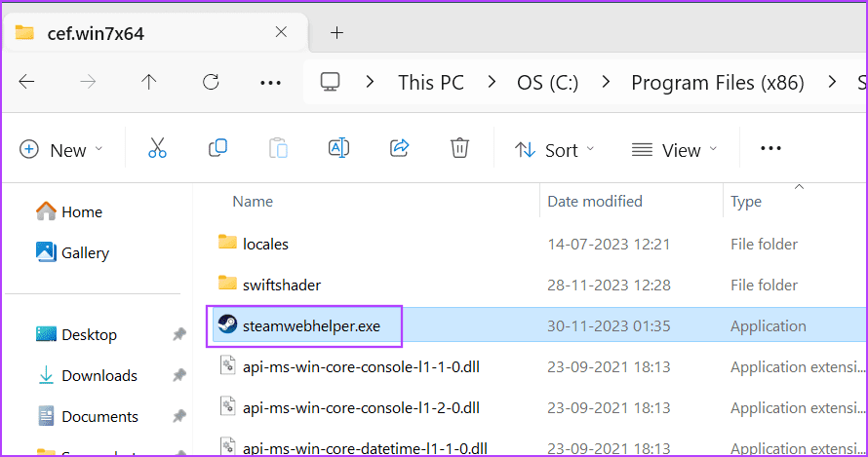868x457 pixels.
Task: Open the Sort dropdown menu
Action: [554, 149]
